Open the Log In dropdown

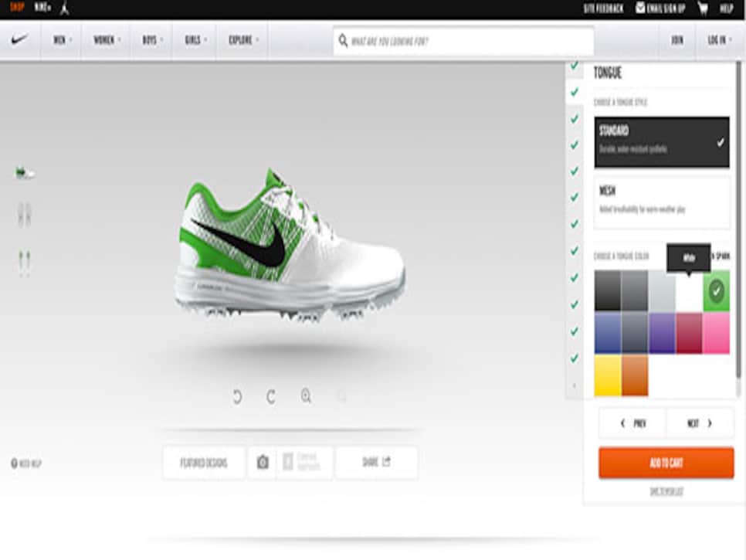720,40
